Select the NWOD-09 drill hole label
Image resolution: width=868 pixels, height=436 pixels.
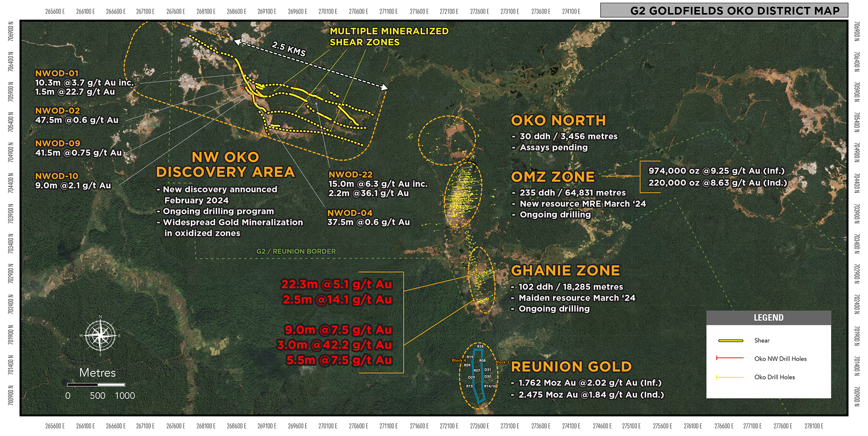57,143
